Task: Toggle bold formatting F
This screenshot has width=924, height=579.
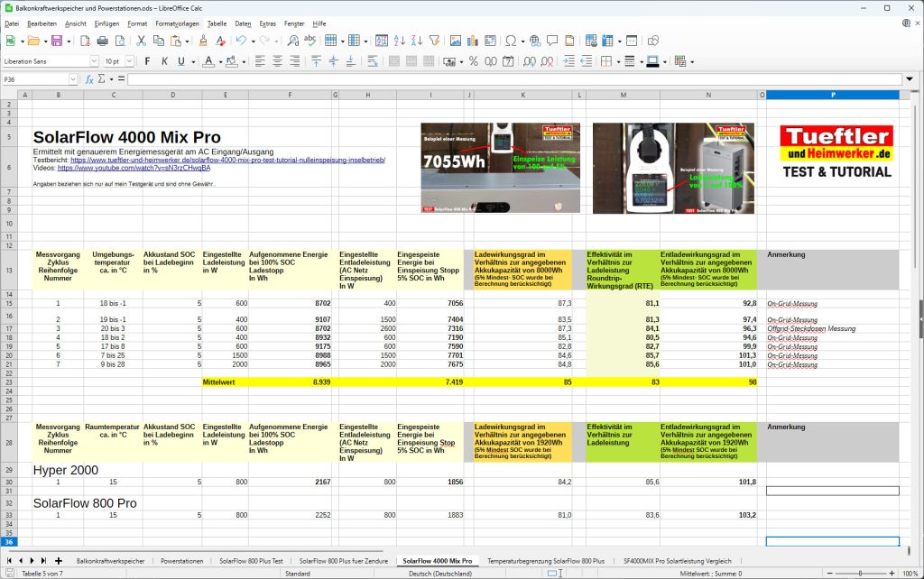Action: click(x=147, y=61)
